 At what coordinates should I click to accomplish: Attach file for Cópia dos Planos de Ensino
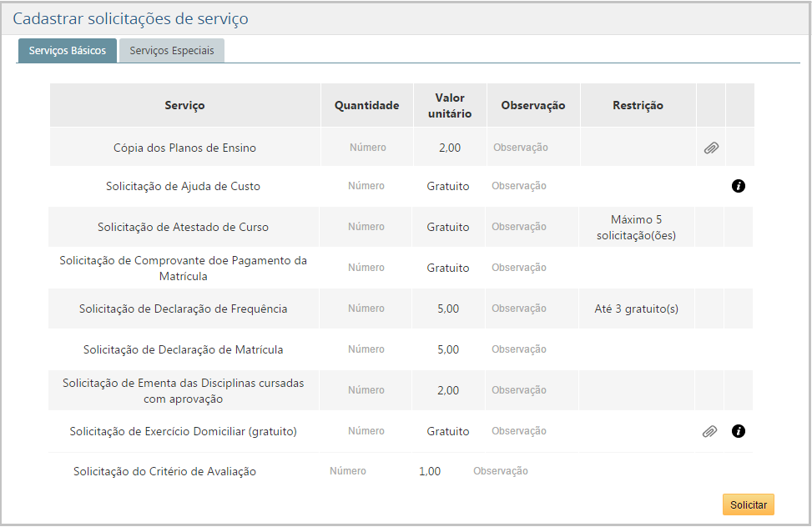710,147
